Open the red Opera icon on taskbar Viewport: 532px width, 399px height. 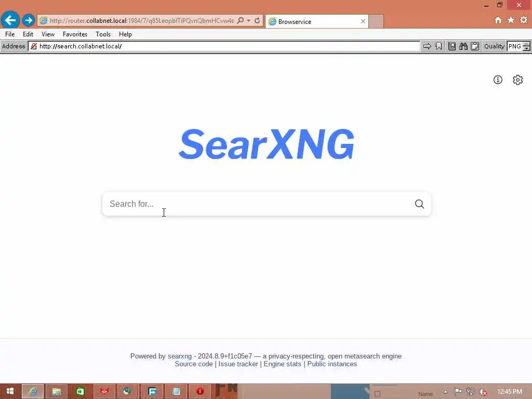(x=200, y=391)
